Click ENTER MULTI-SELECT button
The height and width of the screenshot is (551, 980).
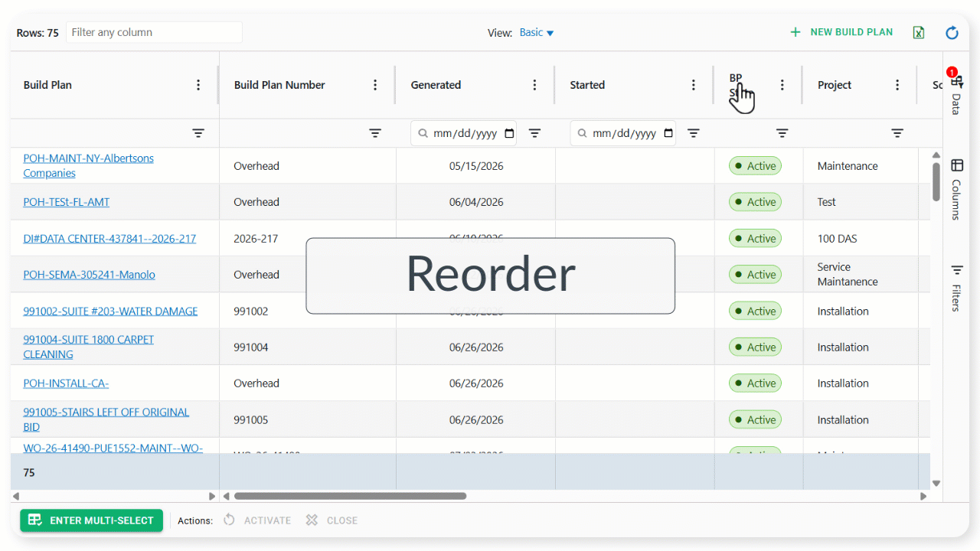91,520
